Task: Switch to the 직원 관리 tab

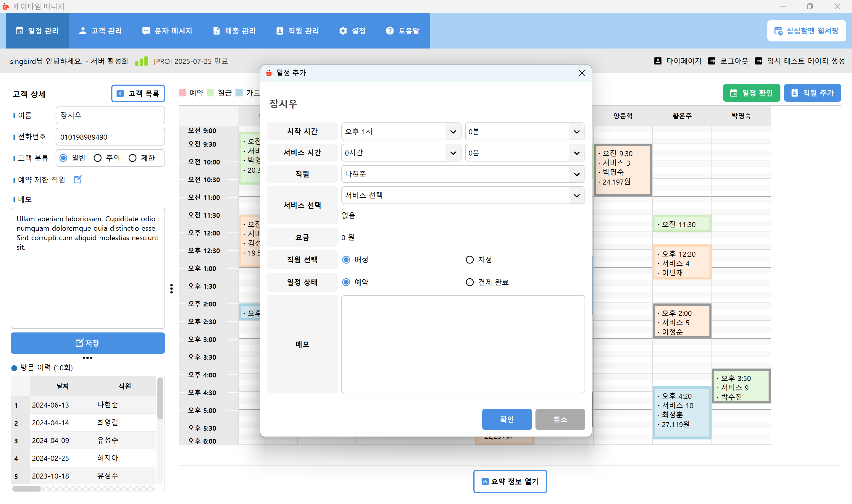Action: pos(298,31)
